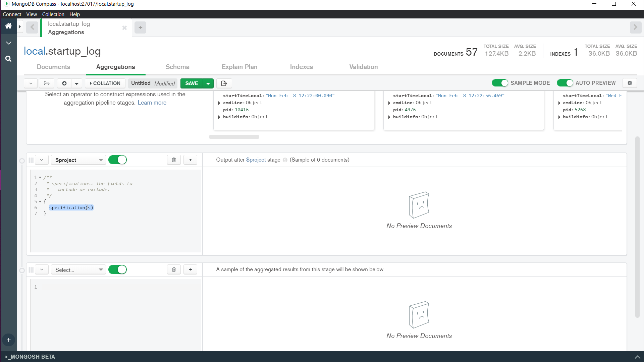This screenshot has width=644, height=362.
Task: Select the Aggregations tab
Action: tap(115, 67)
